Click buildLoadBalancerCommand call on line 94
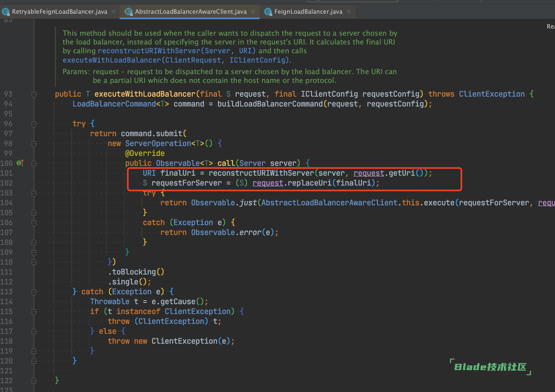Screen dimensions: 555x392 [270, 104]
